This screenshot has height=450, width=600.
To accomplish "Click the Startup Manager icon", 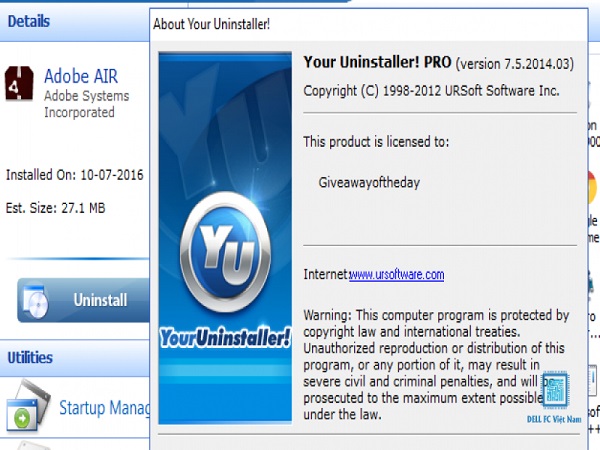I will (x=29, y=405).
